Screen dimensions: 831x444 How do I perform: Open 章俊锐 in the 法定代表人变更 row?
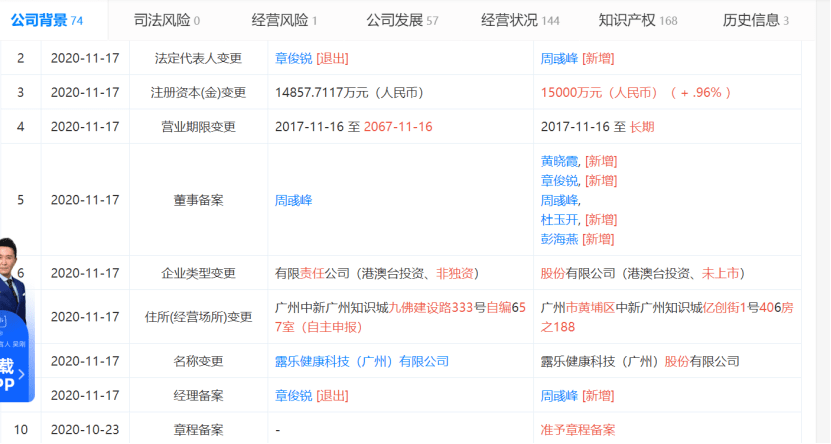click(294, 59)
